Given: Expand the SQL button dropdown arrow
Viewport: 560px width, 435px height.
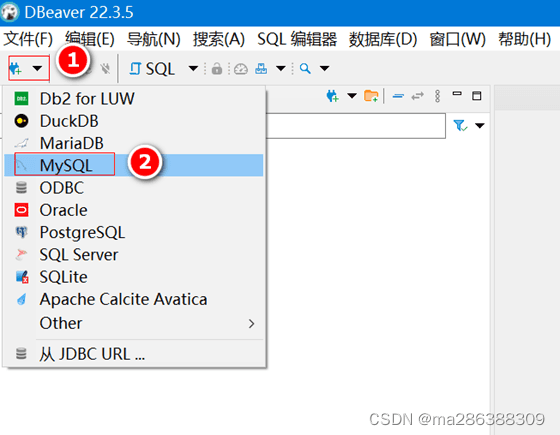Looking at the screenshot, I should [193, 68].
